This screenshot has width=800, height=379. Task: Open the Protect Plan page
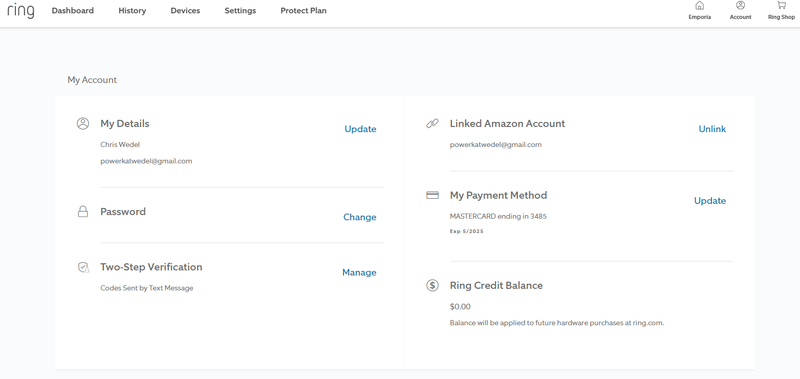pos(304,11)
